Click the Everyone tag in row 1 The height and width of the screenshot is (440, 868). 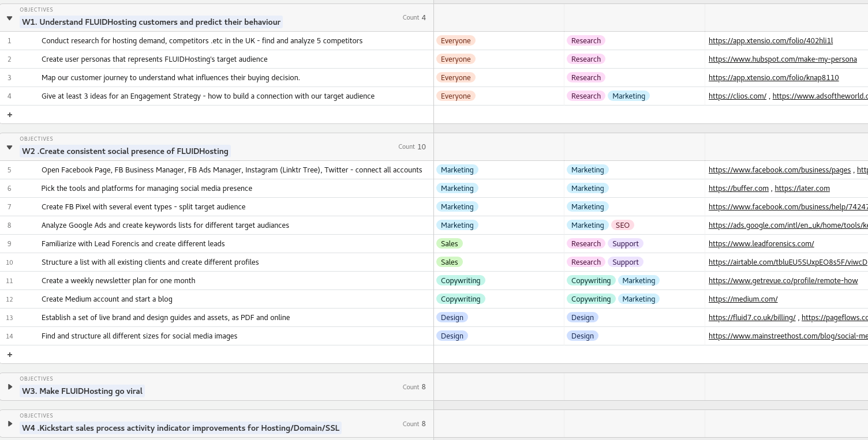pos(456,40)
